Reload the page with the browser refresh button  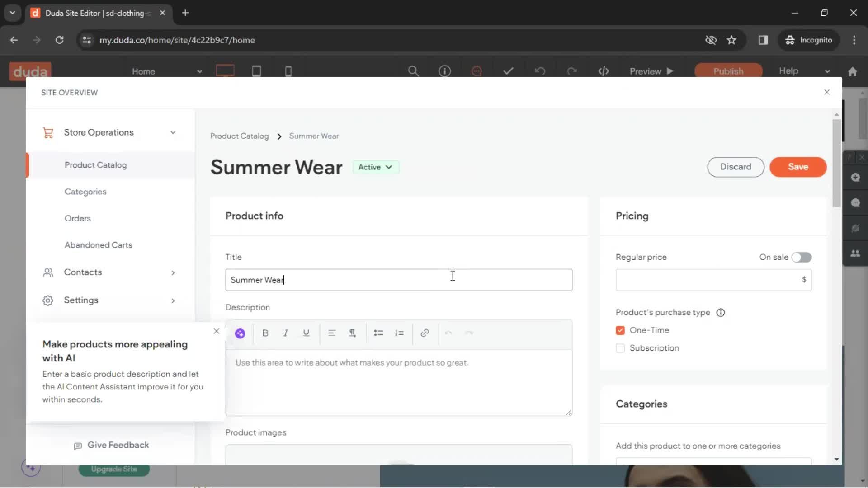[x=59, y=40]
